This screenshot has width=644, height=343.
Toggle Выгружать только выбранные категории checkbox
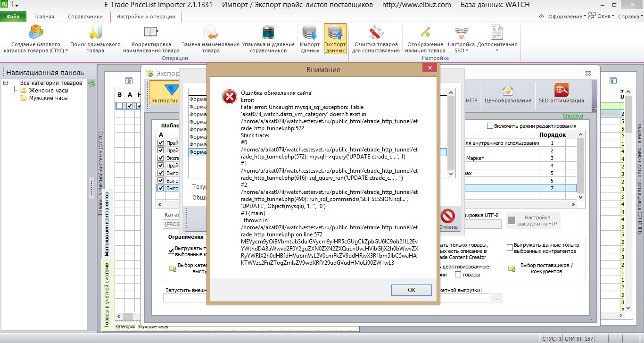[x=171, y=251]
